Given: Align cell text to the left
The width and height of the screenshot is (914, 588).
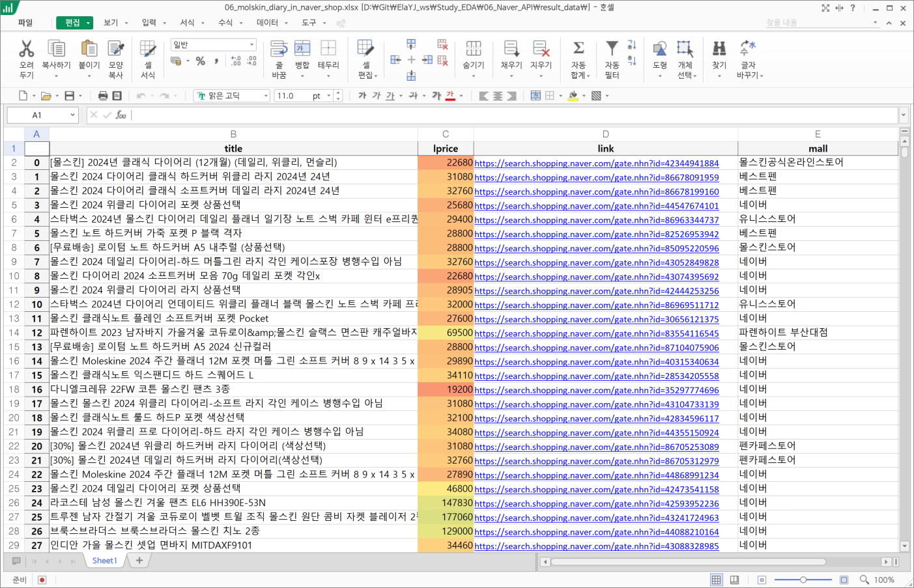Looking at the screenshot, I should pyautogui.click(x=483, y=96).
